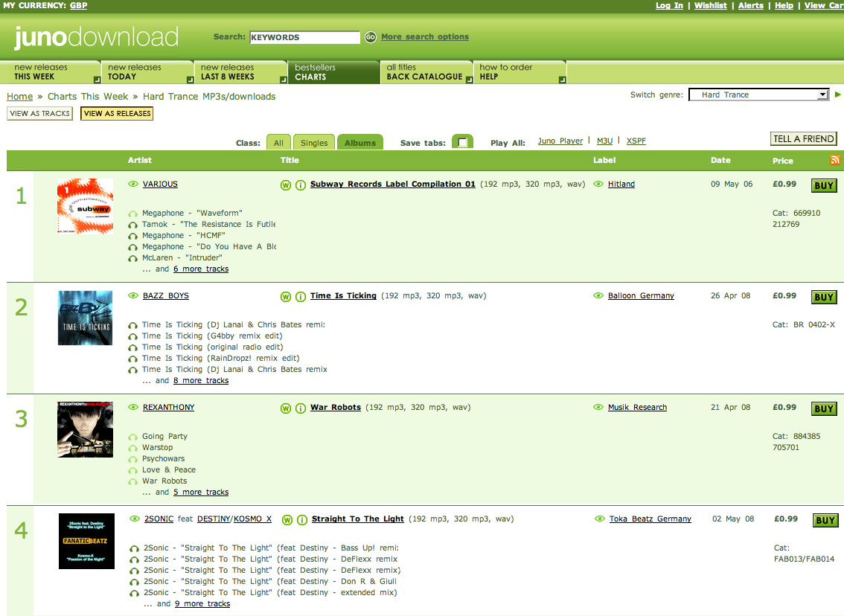Toggle eye watch icon beside BAZZ BOYS artist
Screen dimensions: 844x616
133,295
